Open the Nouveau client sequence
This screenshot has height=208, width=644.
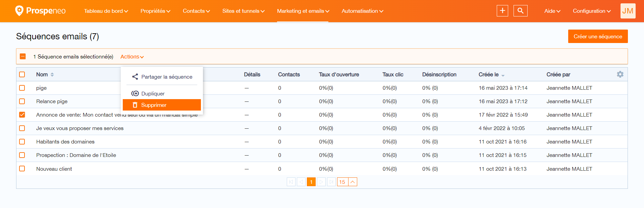pyautogui.click(x=54, y=169)
